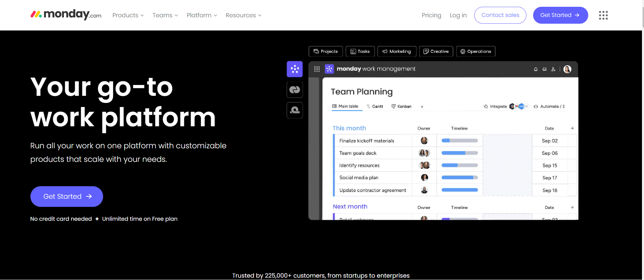Click the Team Planning board title
644x280 pixels.
pyautogui.click(x=362, y=92)
